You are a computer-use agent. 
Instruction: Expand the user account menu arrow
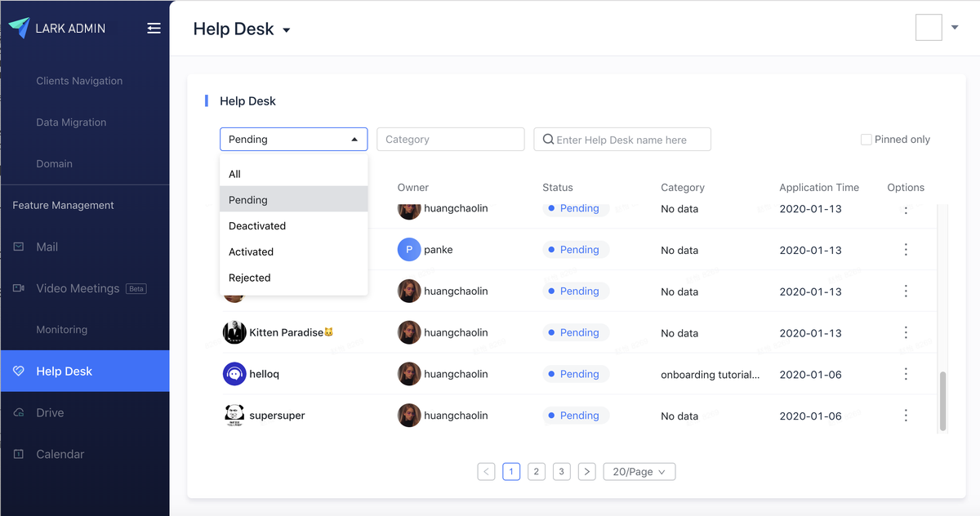coord(955,28)
